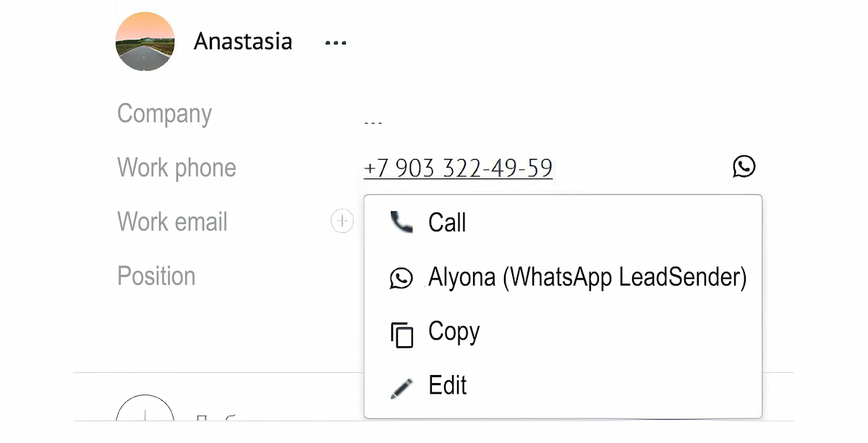
Task: Click the plus icon to add work email
Action: pos(342,221)
